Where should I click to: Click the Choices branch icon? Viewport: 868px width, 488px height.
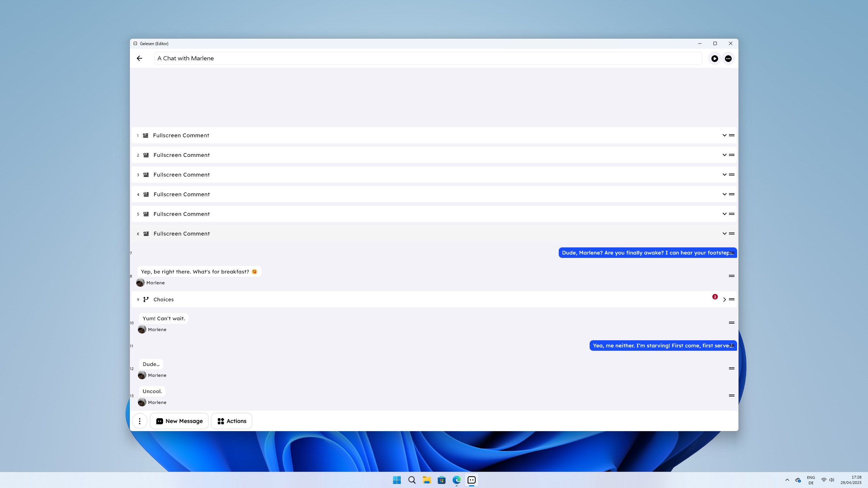tap(146, 299)
